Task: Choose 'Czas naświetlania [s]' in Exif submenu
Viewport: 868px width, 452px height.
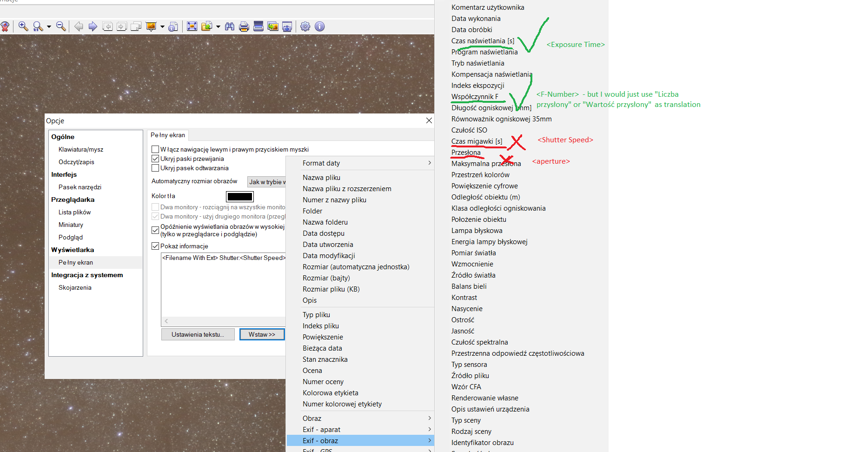Action: coord(483,41)
